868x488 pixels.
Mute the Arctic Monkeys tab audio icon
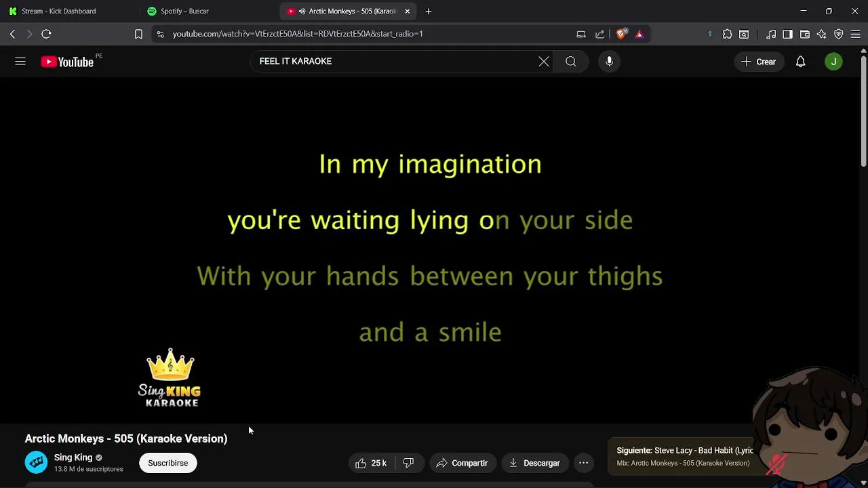[x=302, y=11]
